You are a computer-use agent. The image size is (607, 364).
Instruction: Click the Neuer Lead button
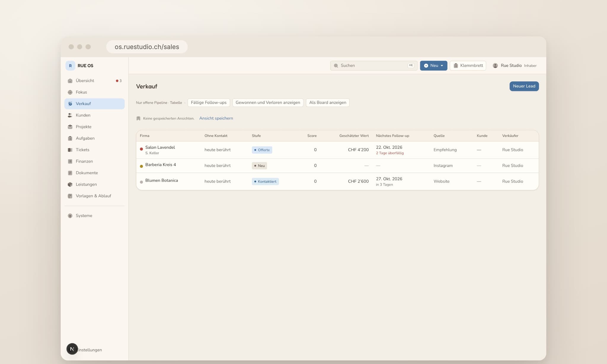tap(524, 86)
